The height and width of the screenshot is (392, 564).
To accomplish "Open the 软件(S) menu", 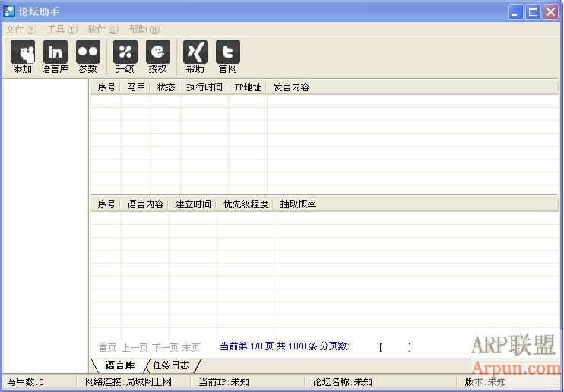I will (x=103, y=30).
